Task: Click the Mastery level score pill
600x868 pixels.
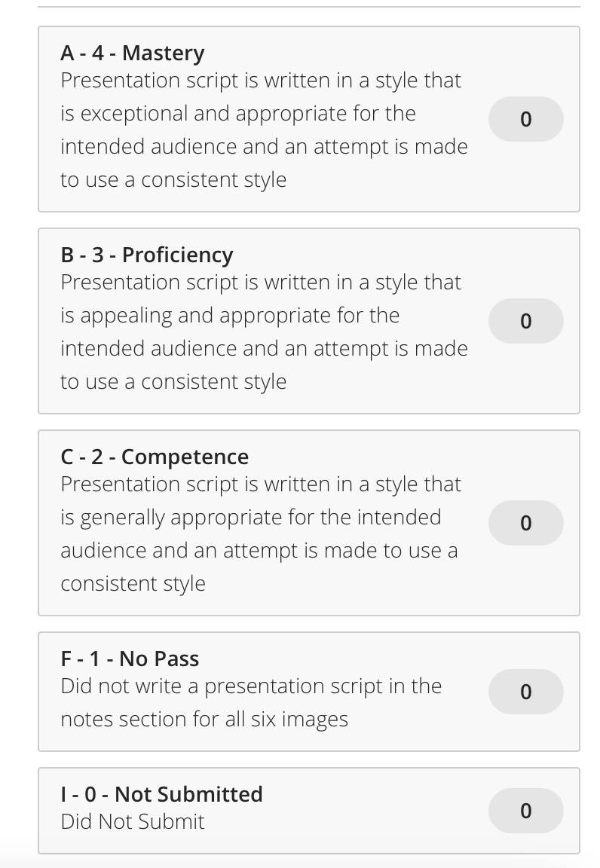Action: [x=526, y=119]
